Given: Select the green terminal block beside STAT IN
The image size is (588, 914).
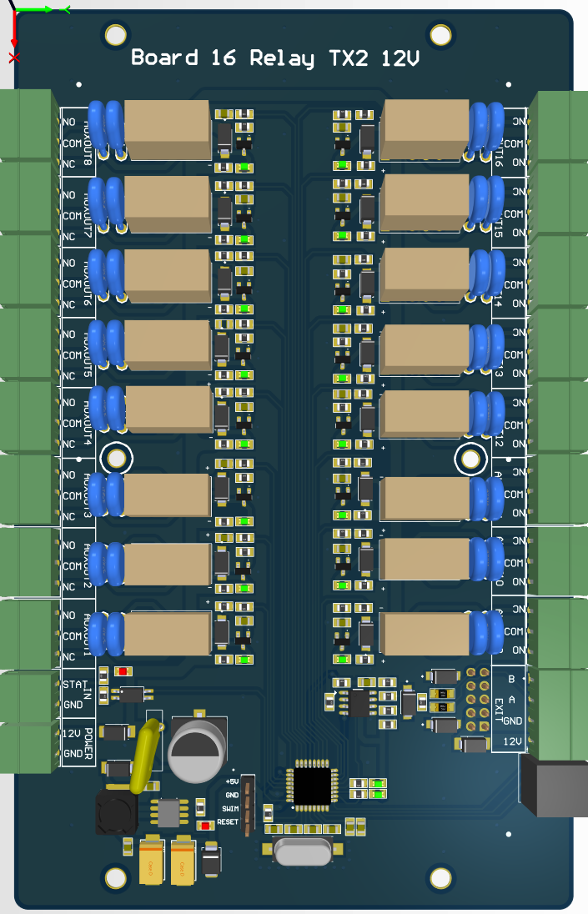Looking at the screenshot, I should point(29,696).
